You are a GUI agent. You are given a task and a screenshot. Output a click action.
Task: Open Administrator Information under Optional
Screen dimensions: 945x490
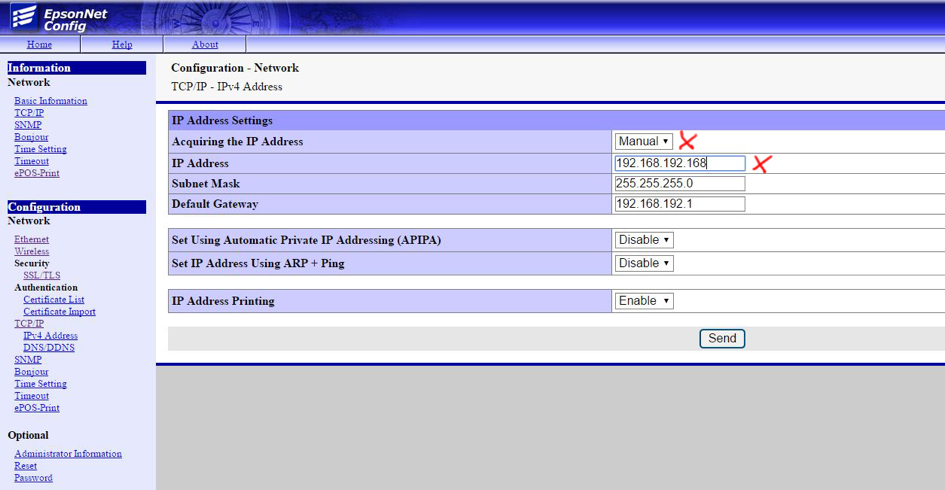(68, 454)
